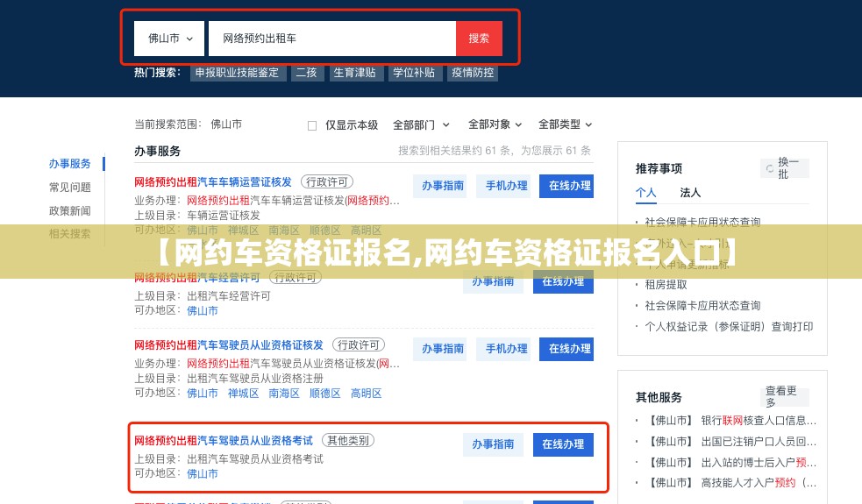The image size is (862, 504).
Task: Open result 网络预约出租汽车驾驶员从业资格证核发
Action: (229, 345)
